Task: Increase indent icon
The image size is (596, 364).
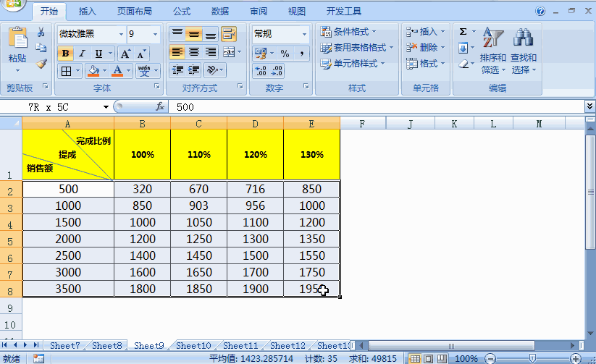Action: [x=194, y=70]
